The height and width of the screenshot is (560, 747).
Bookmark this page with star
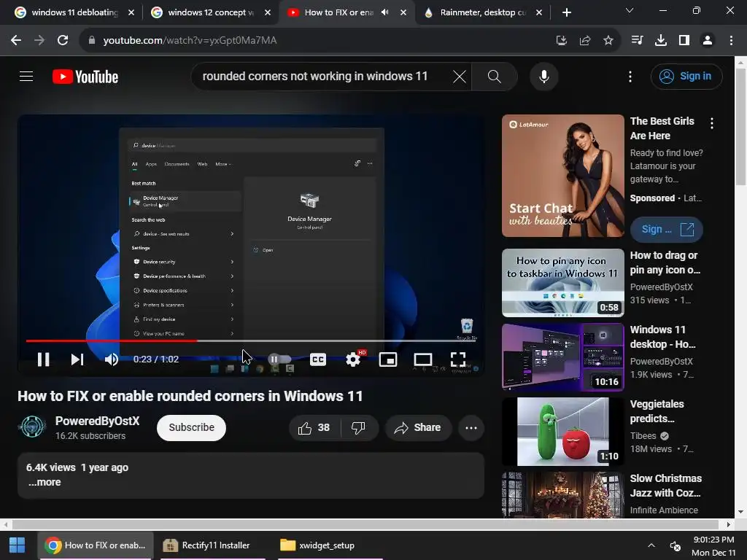point(608,41)
